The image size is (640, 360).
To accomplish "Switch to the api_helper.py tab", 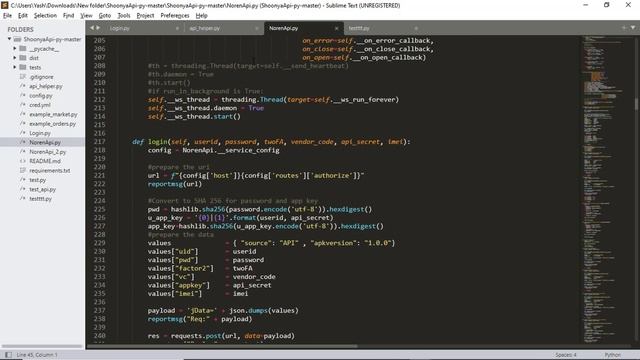I will click(x=204, y=28).
